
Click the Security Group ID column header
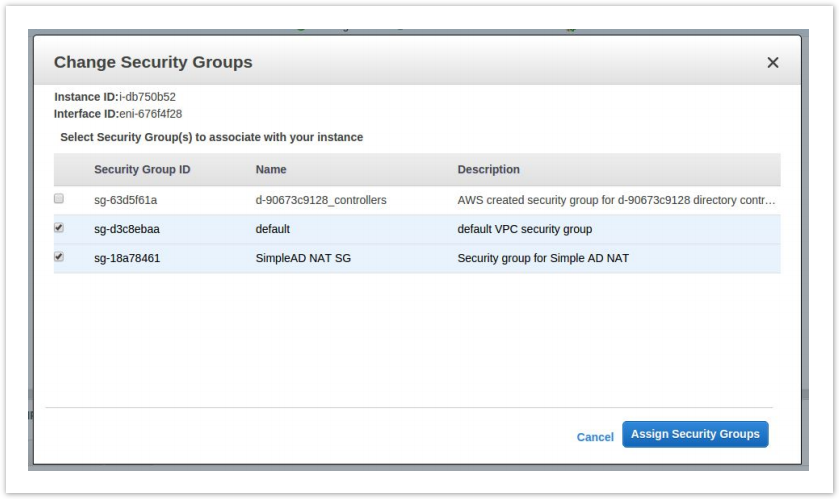142,170
